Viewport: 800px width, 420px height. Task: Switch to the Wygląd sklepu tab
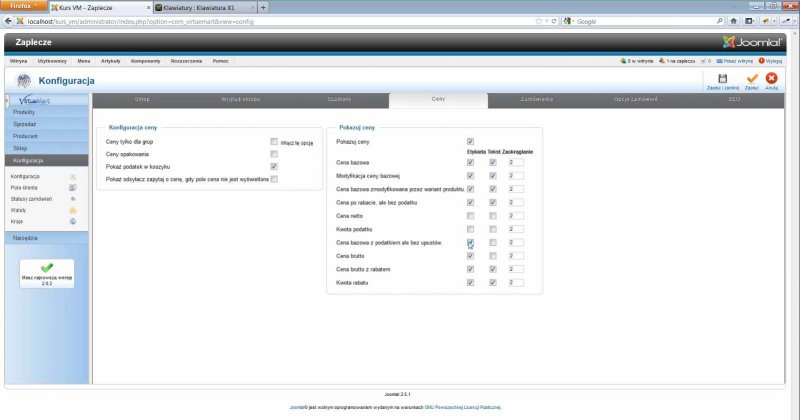(x=240, y=100)
